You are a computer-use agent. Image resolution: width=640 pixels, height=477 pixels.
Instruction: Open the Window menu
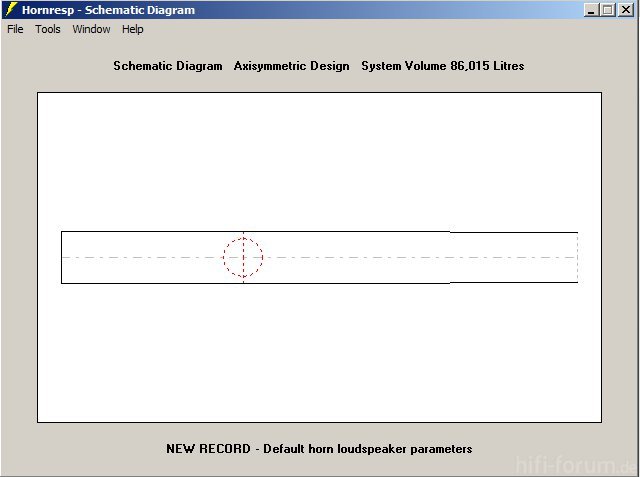91,29
